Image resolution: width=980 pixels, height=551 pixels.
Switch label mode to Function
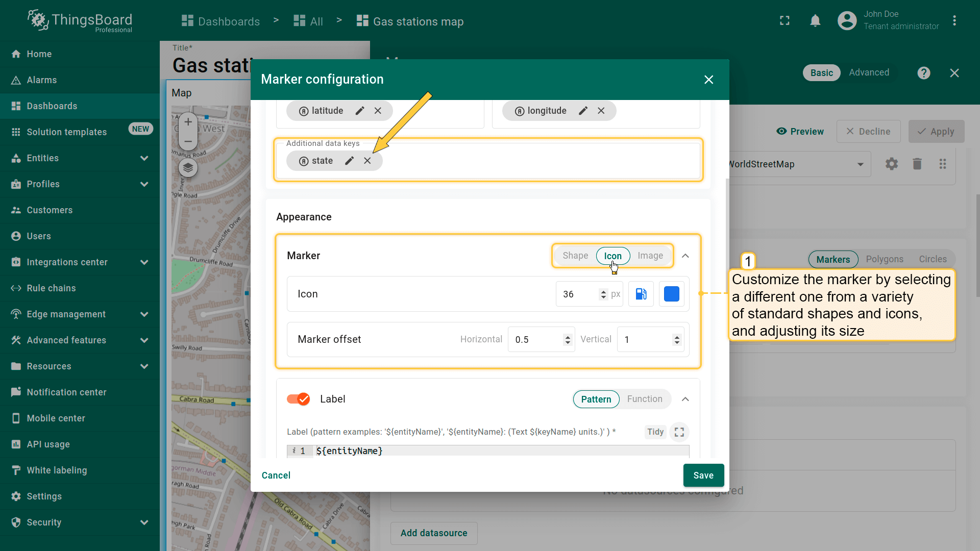click(645, 399)
